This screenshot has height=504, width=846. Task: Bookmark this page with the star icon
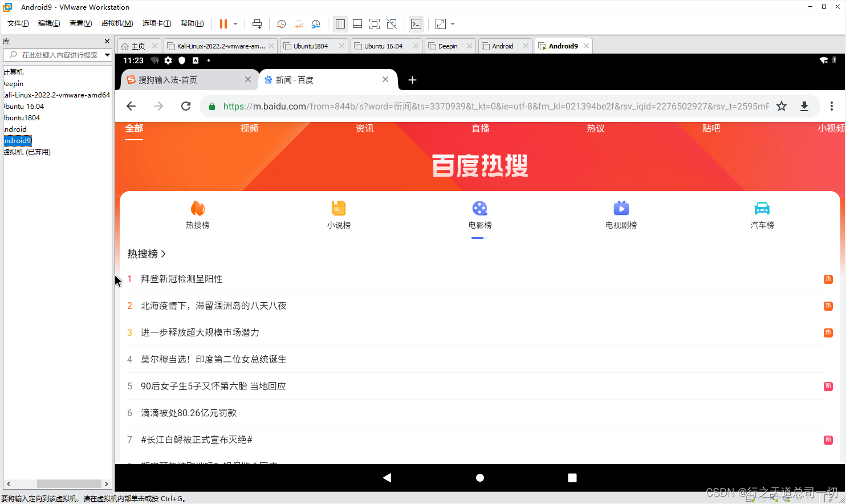click(x=782, y=106)
